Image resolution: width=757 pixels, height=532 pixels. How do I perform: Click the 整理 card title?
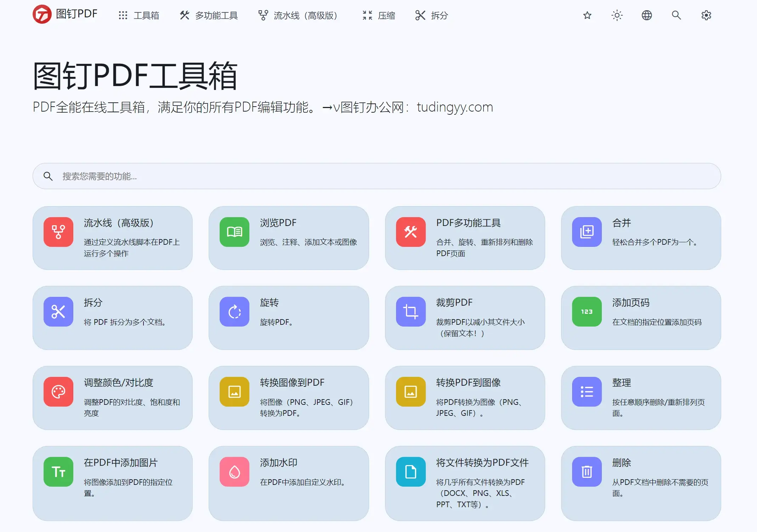(x=622, y=383)
